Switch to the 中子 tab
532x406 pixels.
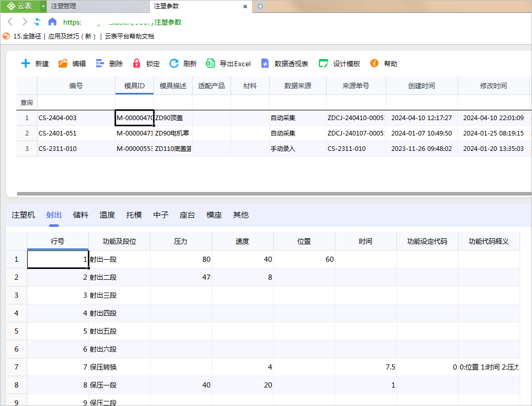point(161,215)
